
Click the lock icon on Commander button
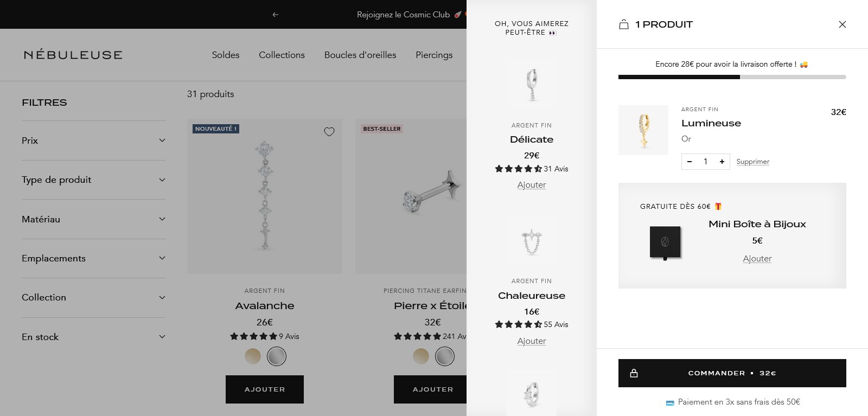[x=634, y=373]
